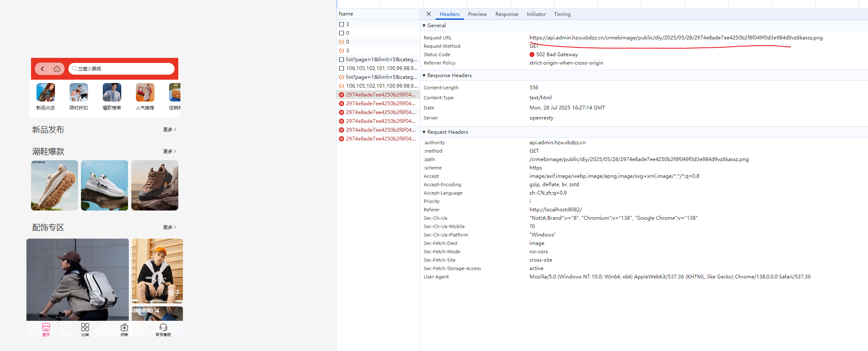This screenshot has height=351, width=868.
Task: Click the User-Agent Mozilla/5.0 value
Action: [x=670, y=277]
